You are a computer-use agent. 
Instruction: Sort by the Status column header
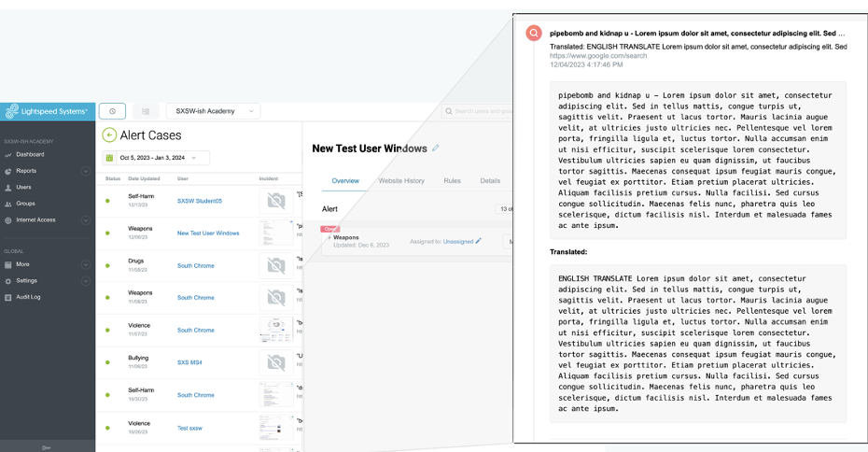pos(113,179)
